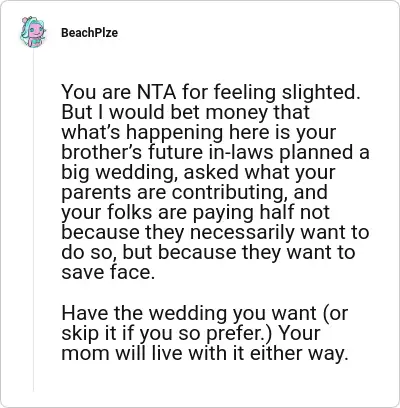Click the word "necessarily"
The image size is (400, 408).
242,232
